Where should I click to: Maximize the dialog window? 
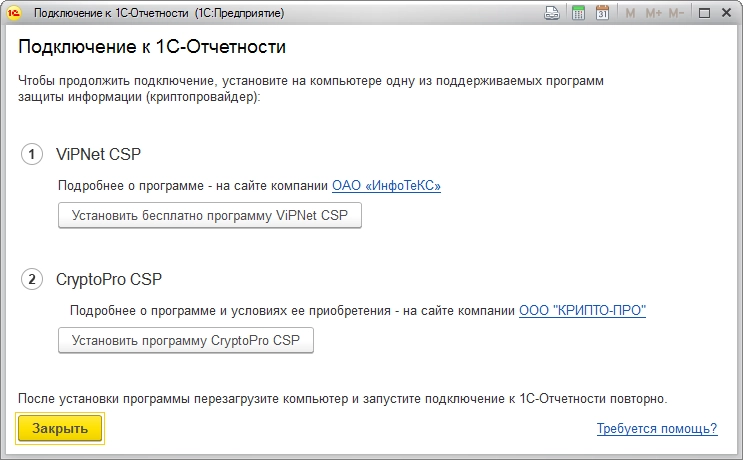[x=704, y=13]
